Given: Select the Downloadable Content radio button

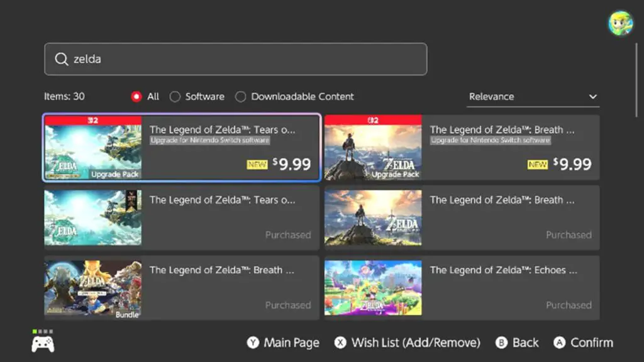Looking at the screenshot, I should pos(241,96).
